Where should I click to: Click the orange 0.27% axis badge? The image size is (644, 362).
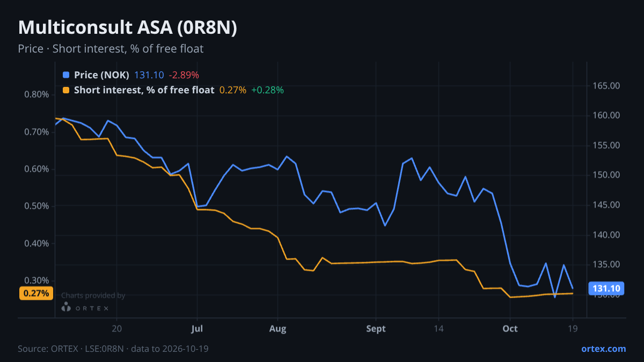tap(36, 293)
